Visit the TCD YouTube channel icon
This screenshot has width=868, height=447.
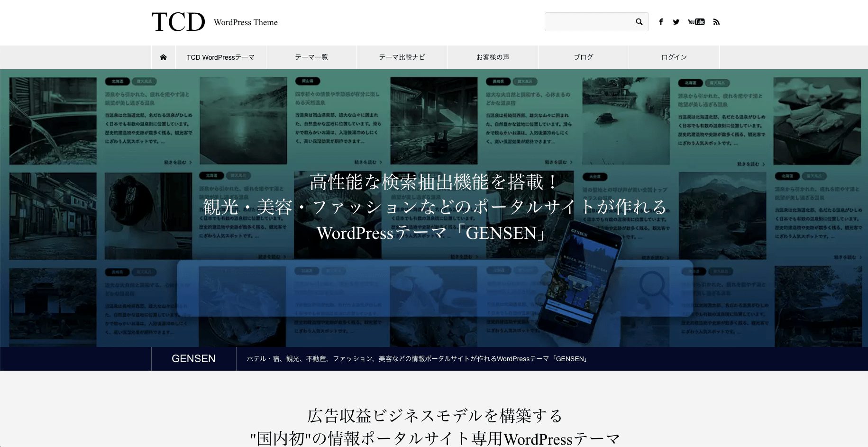click(x=695, y=21)
